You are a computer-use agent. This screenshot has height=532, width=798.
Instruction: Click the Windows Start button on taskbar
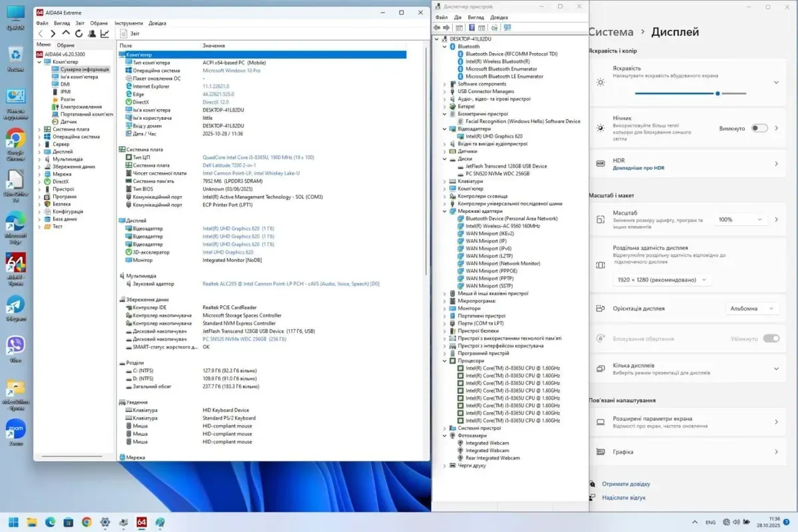point(13,522)
